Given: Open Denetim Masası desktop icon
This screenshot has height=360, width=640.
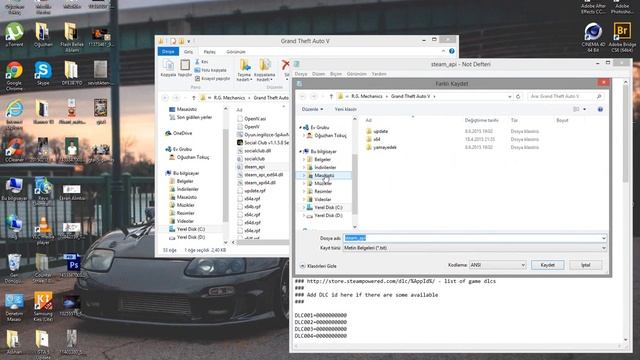Looking at the screenshot, I should (x=14, y=306).
